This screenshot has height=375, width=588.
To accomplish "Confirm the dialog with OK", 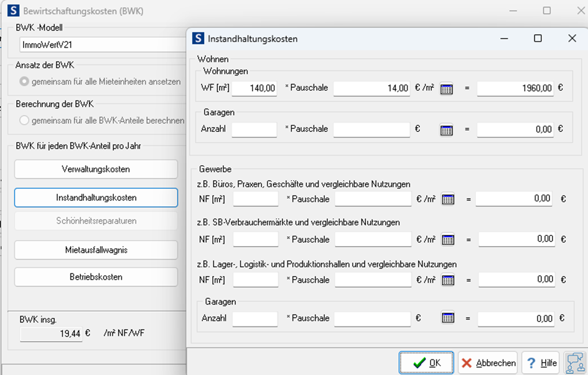I will (427, 363).
